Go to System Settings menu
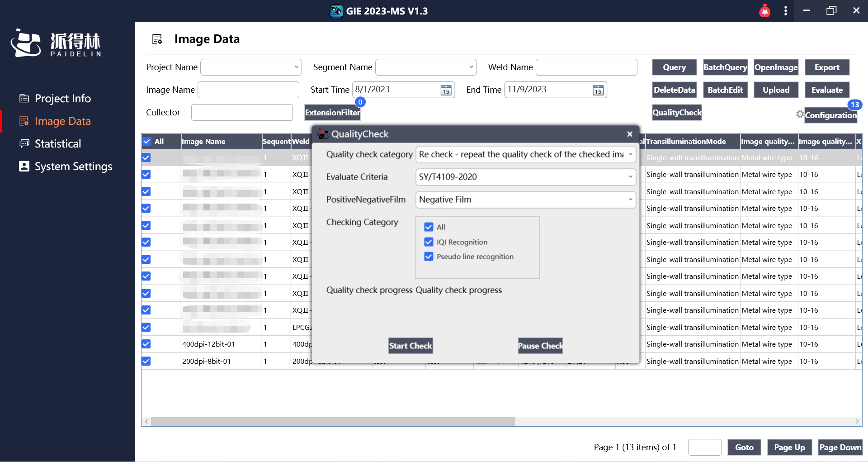Viewport: 868px width, 462px height. [73, 166]
